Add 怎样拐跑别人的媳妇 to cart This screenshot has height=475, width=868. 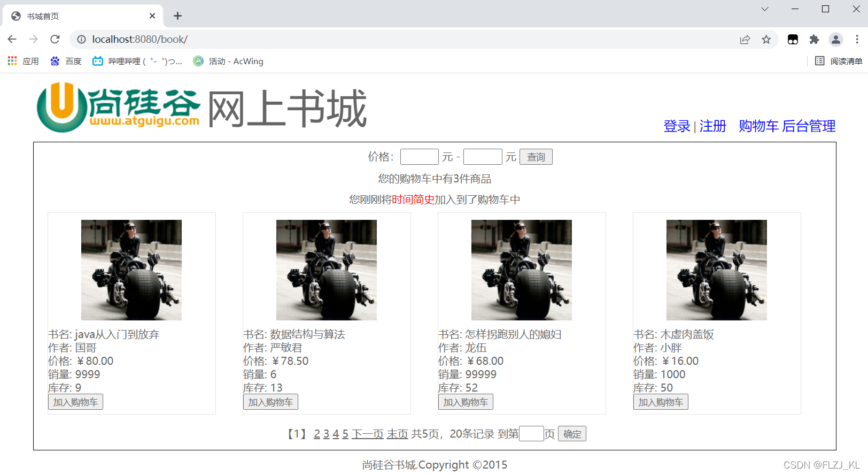click(x=466, y=402)
